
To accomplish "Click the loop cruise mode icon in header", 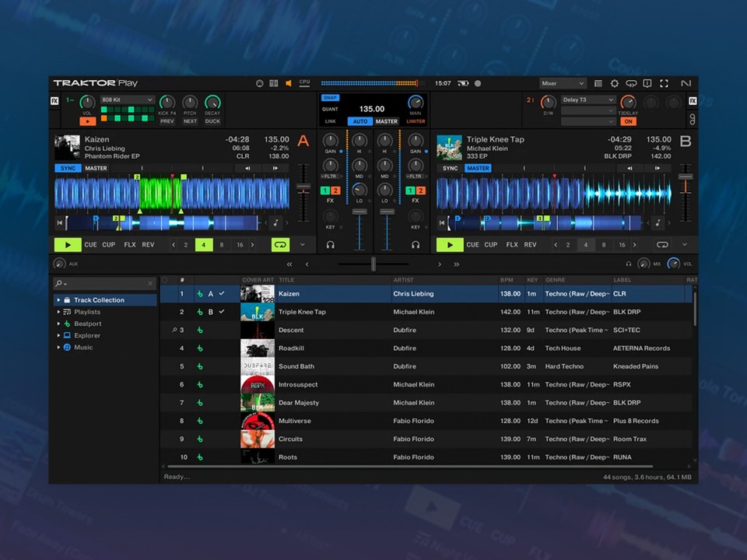I will [x=631, y=83].
